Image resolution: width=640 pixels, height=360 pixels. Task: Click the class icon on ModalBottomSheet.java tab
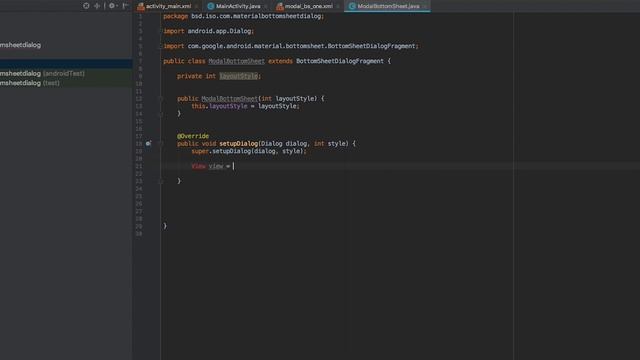click(352, 6)
